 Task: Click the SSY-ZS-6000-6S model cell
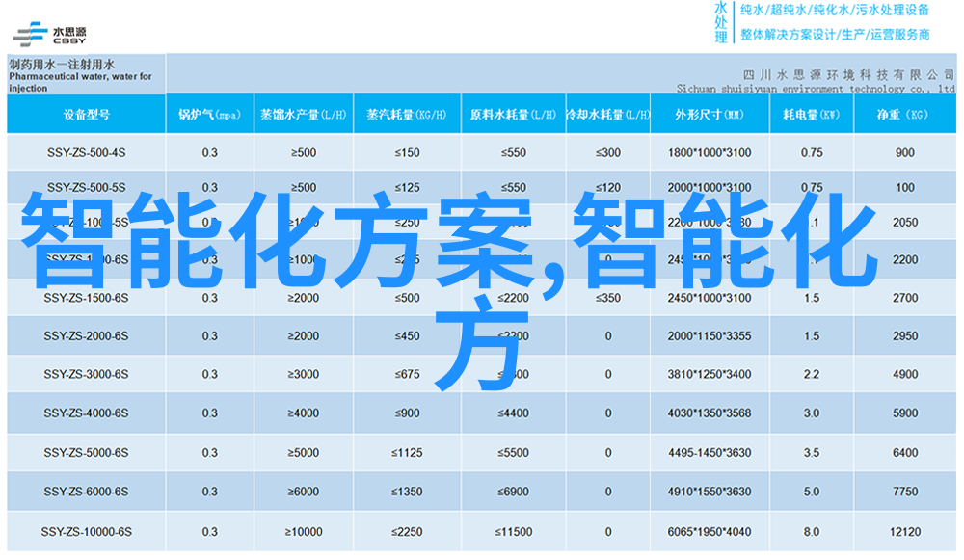pos(86,492)
